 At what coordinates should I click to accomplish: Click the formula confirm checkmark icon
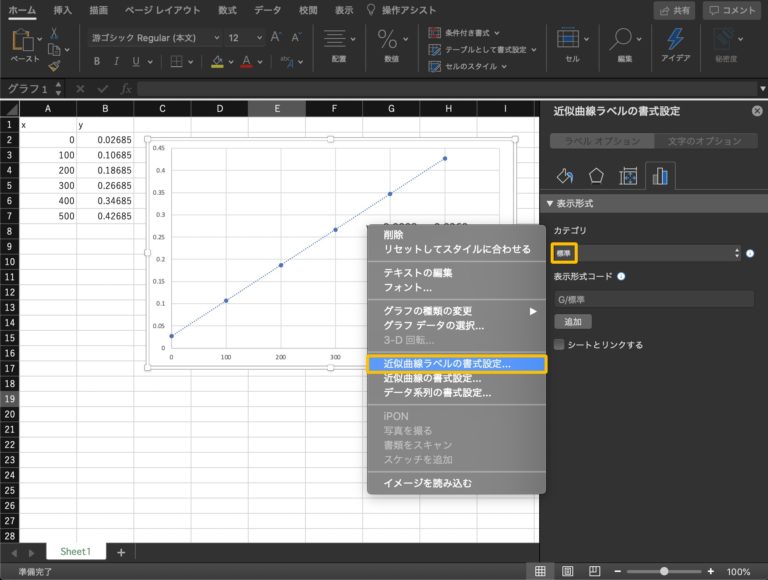pos(103,89)
